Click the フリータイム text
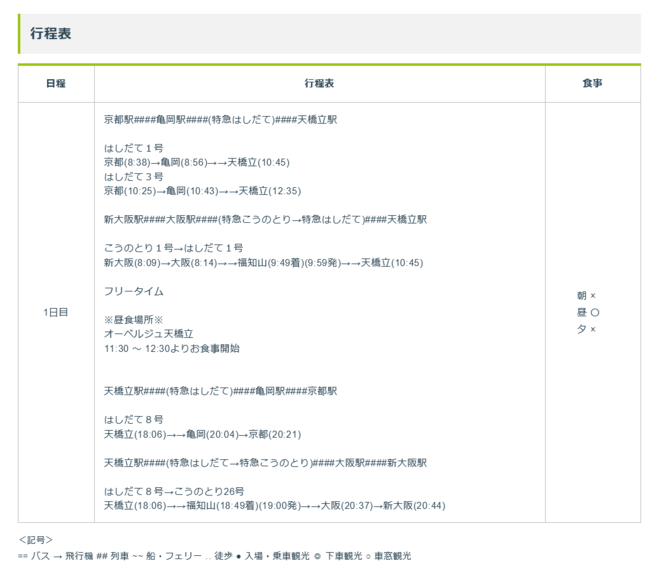This screenshot has height=568, width=650. click(x=133, y=291)
